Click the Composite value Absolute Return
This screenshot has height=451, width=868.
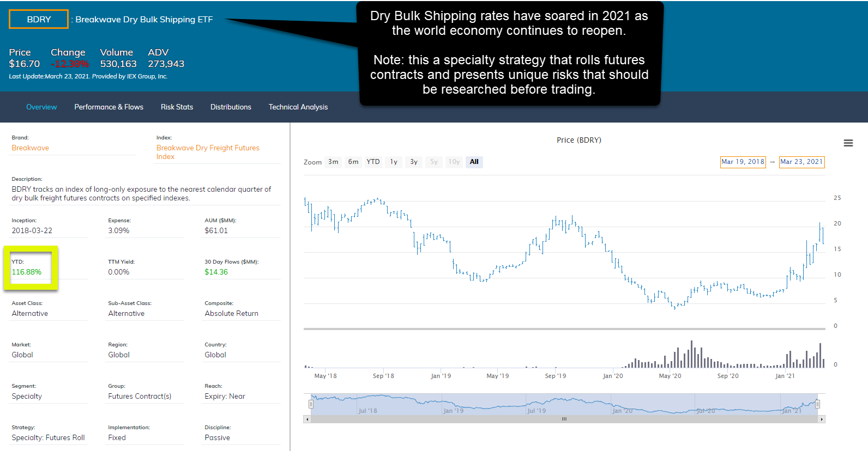click(x=232, y=313)
